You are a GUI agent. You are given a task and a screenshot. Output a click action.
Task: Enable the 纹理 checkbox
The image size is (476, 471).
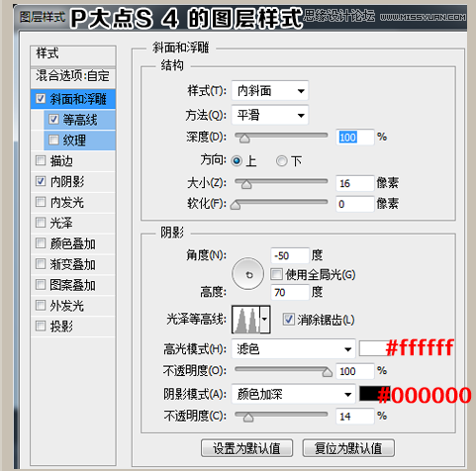53,140
